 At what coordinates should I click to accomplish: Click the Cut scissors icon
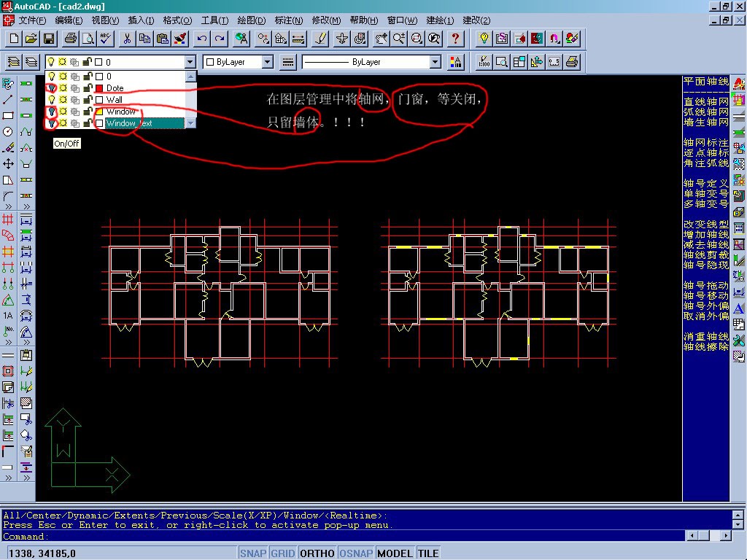[x=127, y=39]
